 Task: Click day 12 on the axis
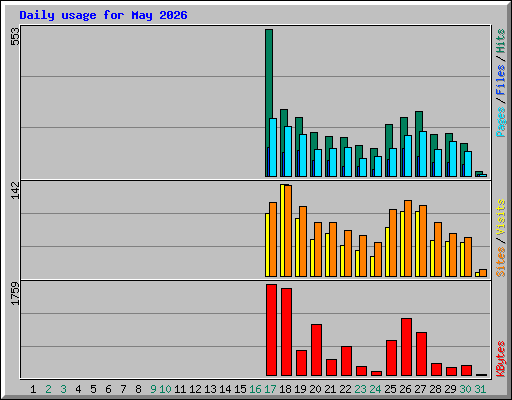click(195, 389)
